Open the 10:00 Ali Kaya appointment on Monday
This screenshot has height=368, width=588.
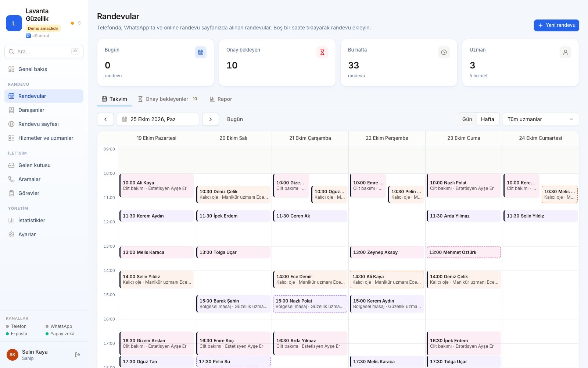pos(157,185)
